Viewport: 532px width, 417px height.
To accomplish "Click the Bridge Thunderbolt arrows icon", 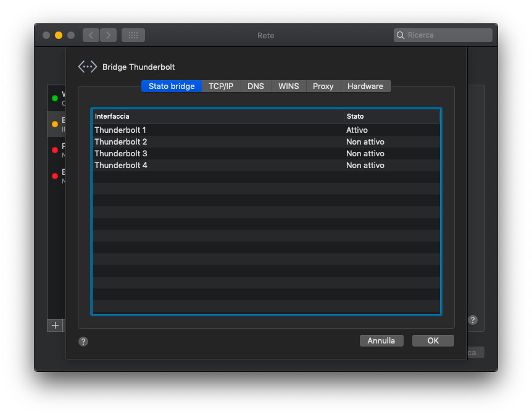I will 88,67.
